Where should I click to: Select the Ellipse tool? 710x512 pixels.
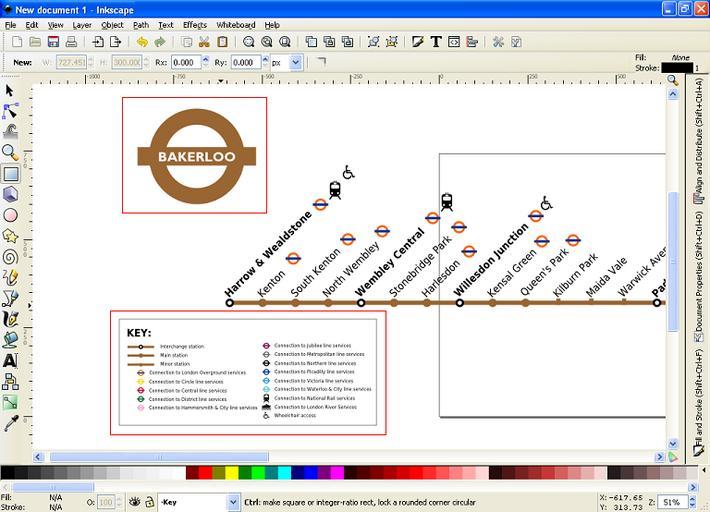pyautogui.click(x=10, y=215)
